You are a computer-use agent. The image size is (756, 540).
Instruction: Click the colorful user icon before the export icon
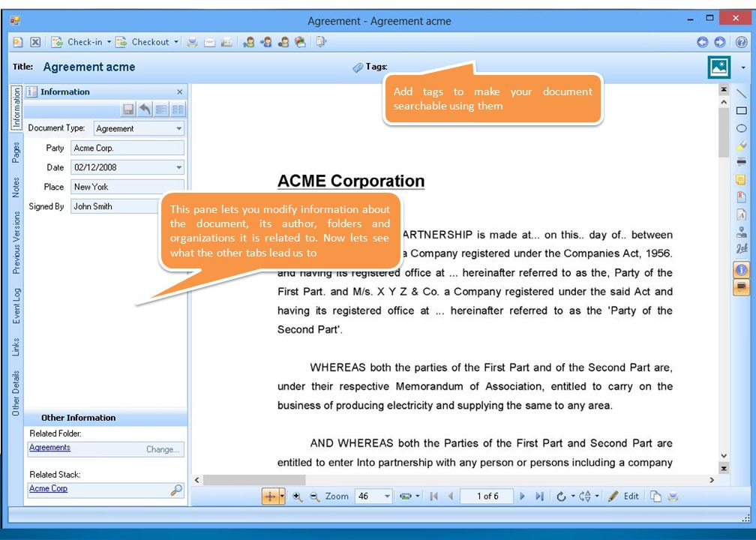(x=300, y=43)
